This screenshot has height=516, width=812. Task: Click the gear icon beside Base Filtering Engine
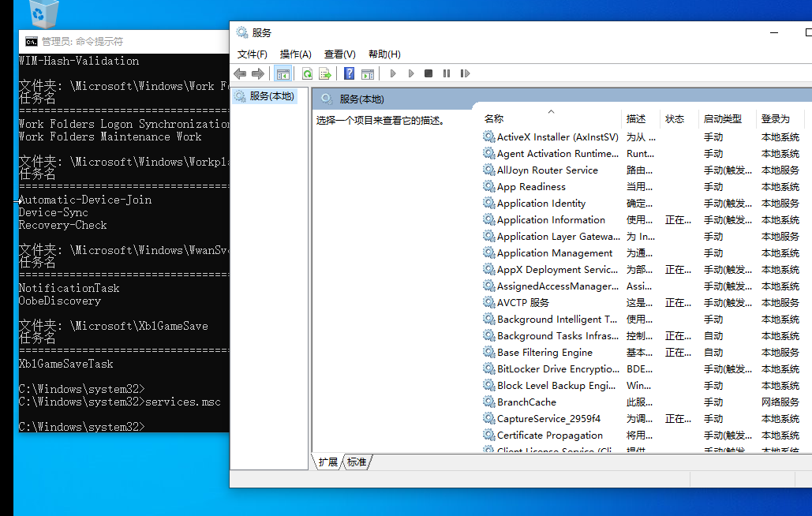coord(488,352)
